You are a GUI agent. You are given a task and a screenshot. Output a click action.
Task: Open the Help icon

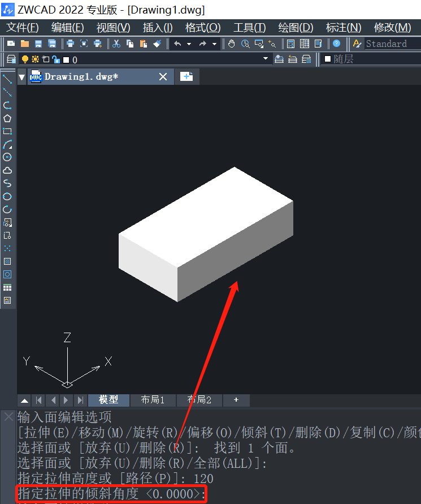coord(337,44)
